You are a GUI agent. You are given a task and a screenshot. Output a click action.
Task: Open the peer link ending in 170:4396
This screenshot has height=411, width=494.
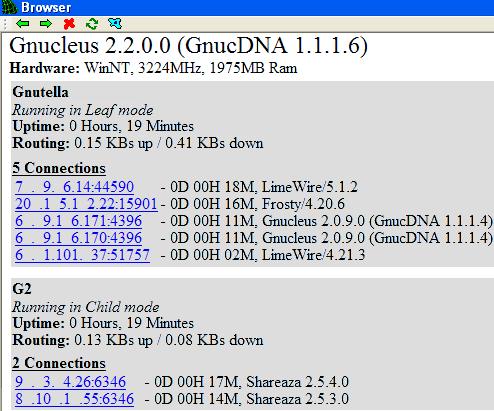(78, 238)
